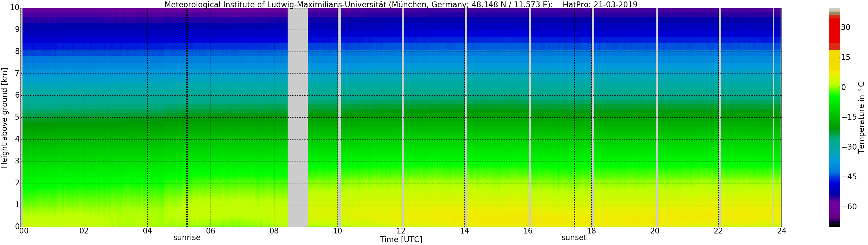Click the height tick label '3' km
The height and width of the screenshot is (245, 868).
(x=17, y=161)
